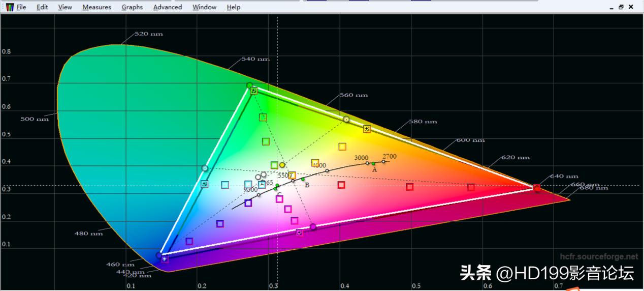
Task: Restore down the document window
Action: click(x=621, y=7)
